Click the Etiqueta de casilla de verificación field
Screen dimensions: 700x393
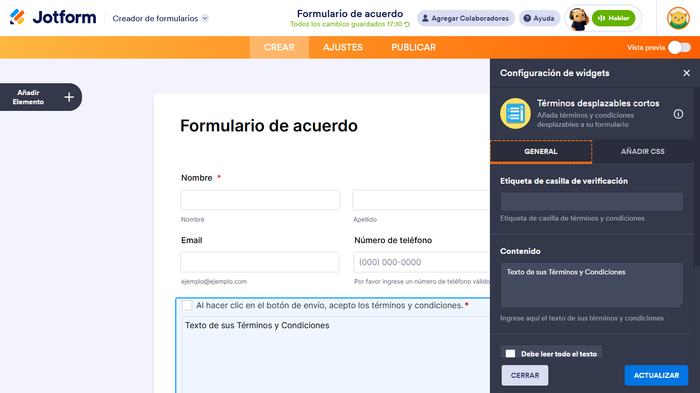(x=592, y=201)
